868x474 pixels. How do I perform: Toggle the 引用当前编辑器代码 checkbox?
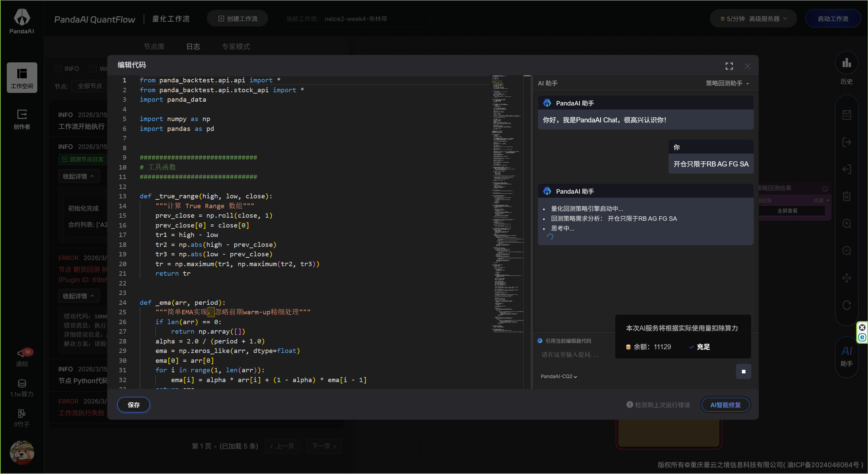pos(540,341)
